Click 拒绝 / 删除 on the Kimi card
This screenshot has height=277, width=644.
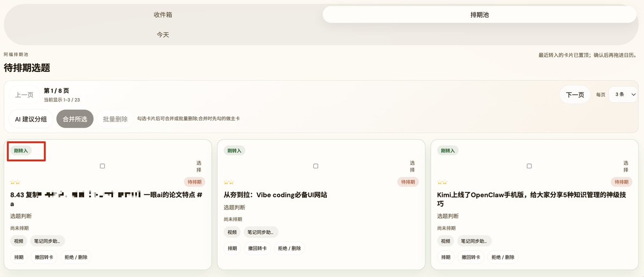pyautogui.click(x=503, y=257)
